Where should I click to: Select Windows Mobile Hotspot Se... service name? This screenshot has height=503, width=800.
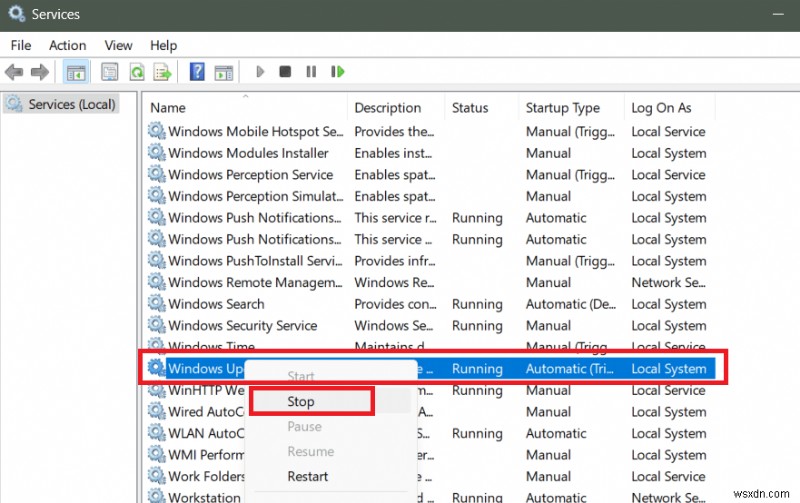(x=256, y=132)
